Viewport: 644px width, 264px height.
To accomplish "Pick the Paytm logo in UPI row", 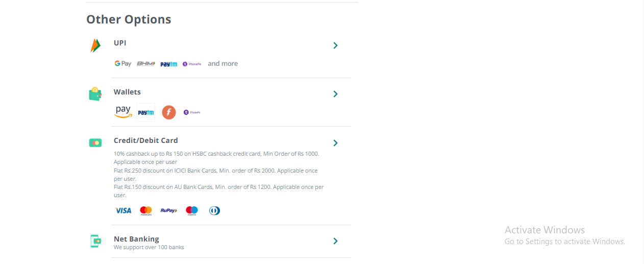I will (x=169, y=64).
